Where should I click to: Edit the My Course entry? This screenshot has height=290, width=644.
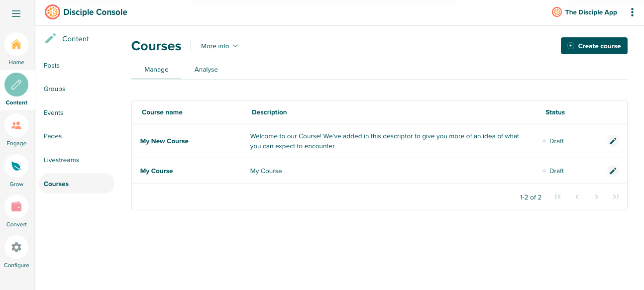pos(613,171)
